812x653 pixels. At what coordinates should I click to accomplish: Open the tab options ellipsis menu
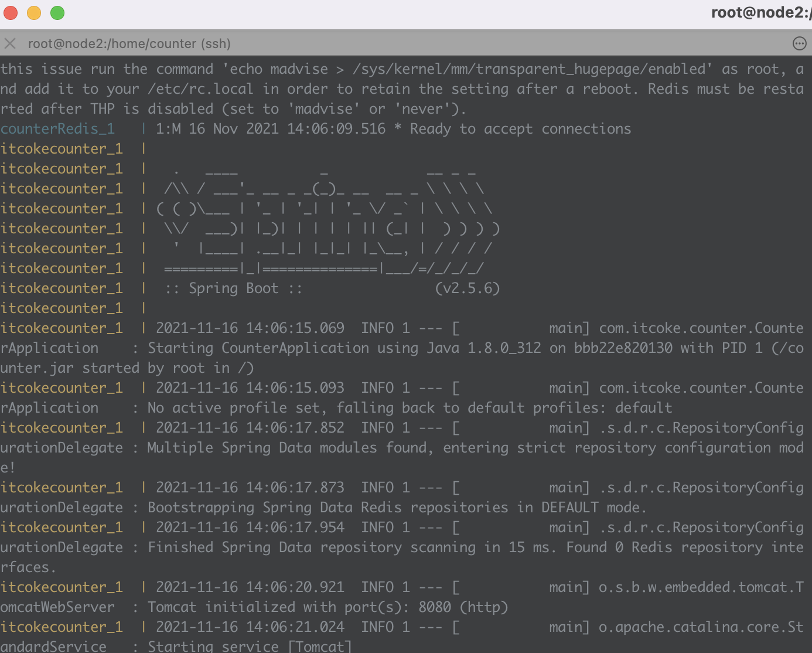[799, 43]
